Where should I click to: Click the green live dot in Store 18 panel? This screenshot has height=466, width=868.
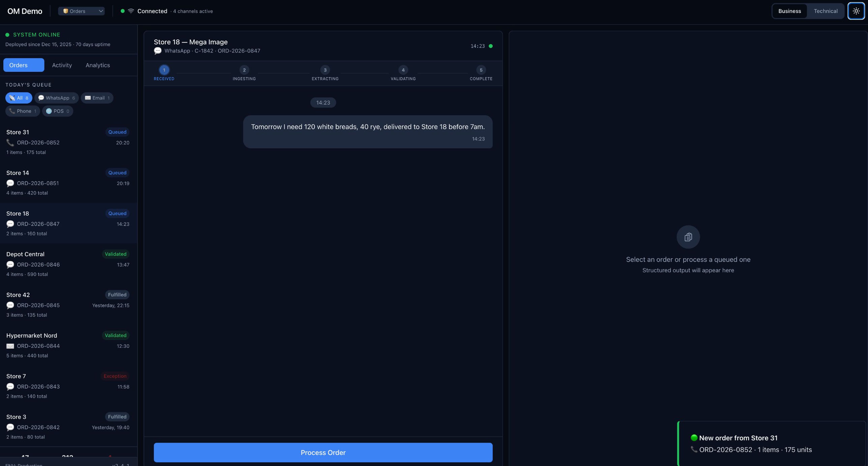click(x=490, y=46)
